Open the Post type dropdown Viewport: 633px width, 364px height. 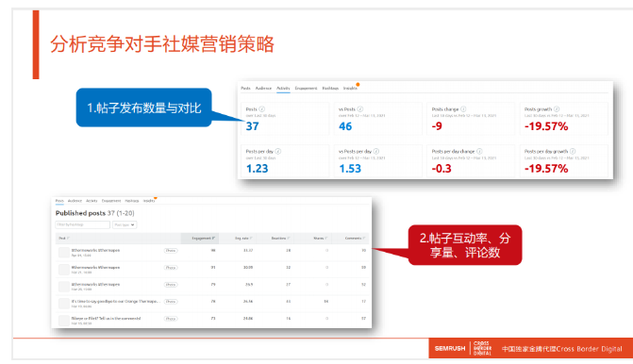125,224
